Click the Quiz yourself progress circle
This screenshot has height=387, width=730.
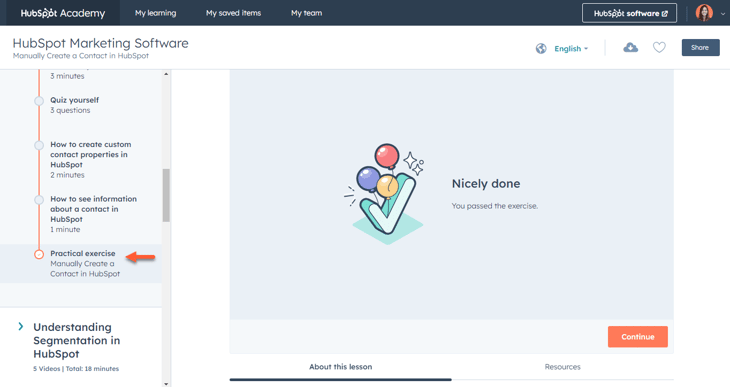(x=39, y=101)
